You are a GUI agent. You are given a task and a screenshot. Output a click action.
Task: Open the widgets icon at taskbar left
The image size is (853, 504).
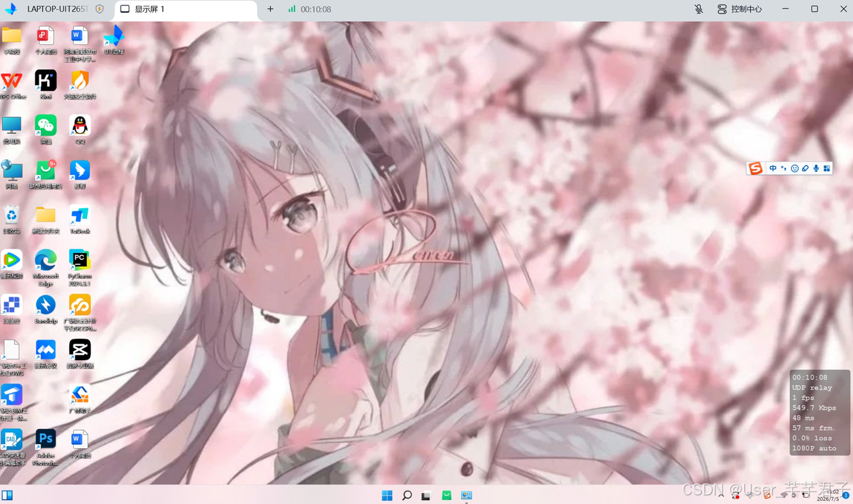pos(7,495)
